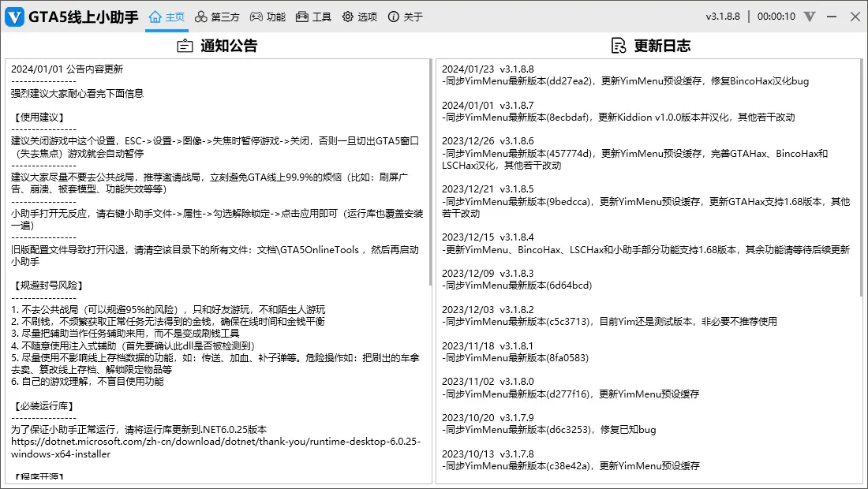Open the 工具 tab
Image resolution: width=868 pixels, height=489 pixels.
coord(313,17)
